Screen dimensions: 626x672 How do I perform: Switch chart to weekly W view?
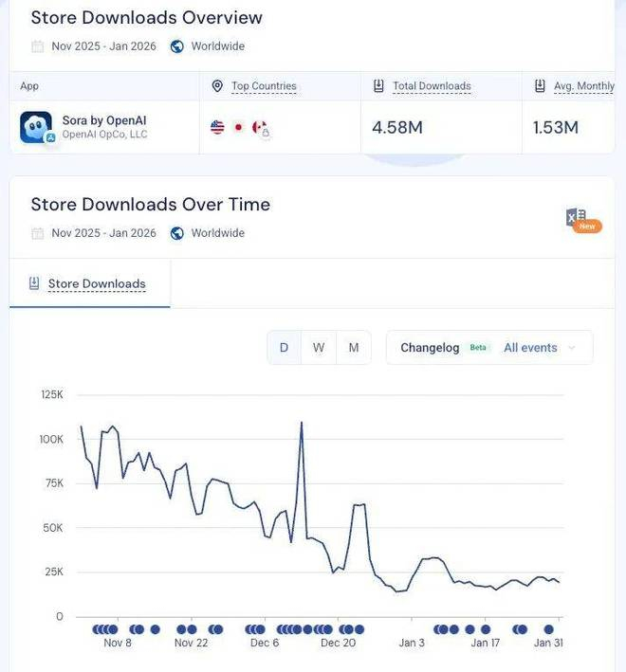[319, 348]
